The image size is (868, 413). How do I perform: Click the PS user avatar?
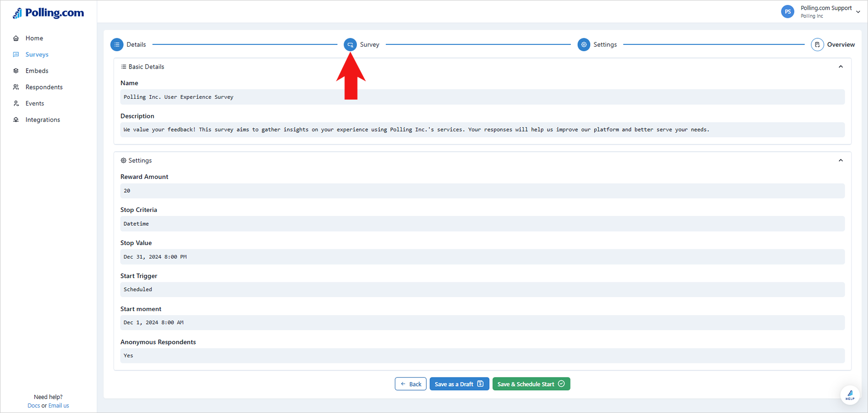pos(788,12)
